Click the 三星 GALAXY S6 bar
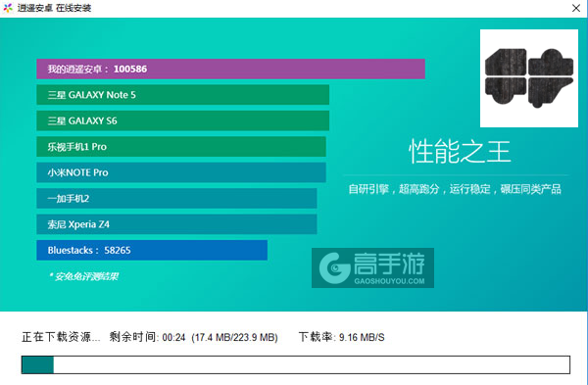Image resolution: width=588 pixels, height=385 pixels. tap(182, 120)
